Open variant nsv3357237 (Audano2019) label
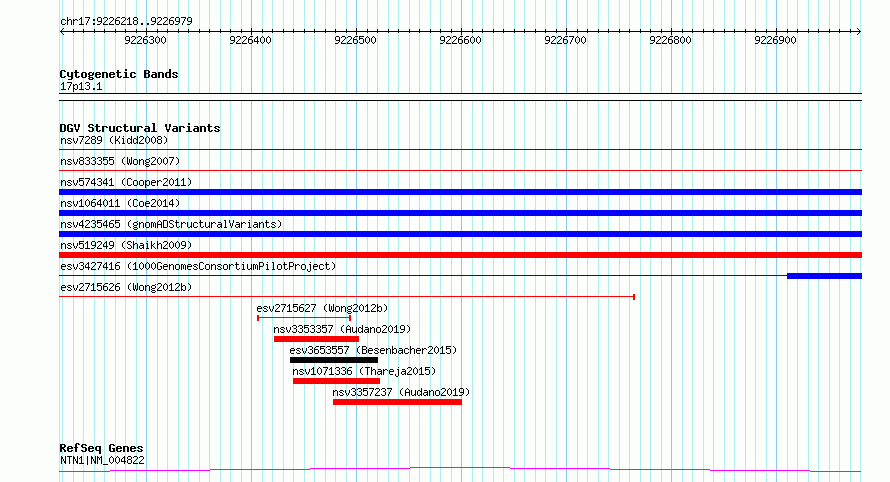This screenshot has width=890, height=482. coord(401,392)
